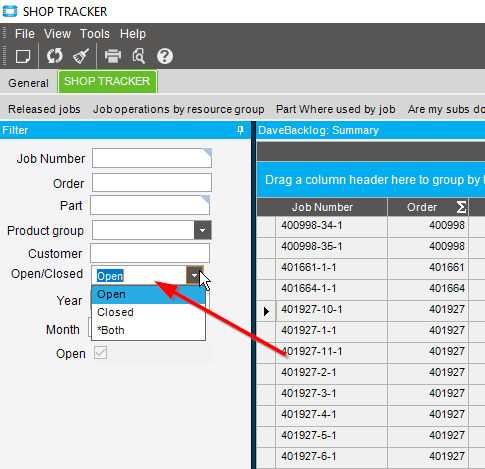Click the Open/Closed dropdown arrow
Screen dimensions: 485x469
[x=194, y=275]
